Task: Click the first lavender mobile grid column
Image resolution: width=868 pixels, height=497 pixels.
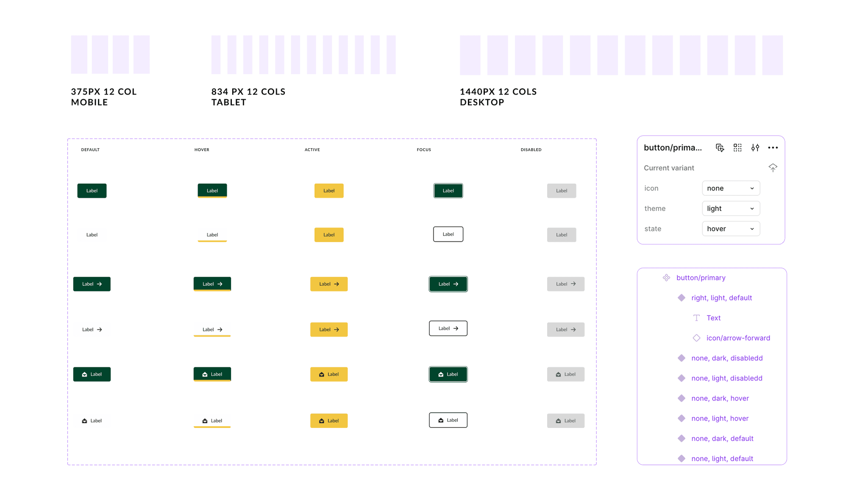Action: click(x=79, y=55)
